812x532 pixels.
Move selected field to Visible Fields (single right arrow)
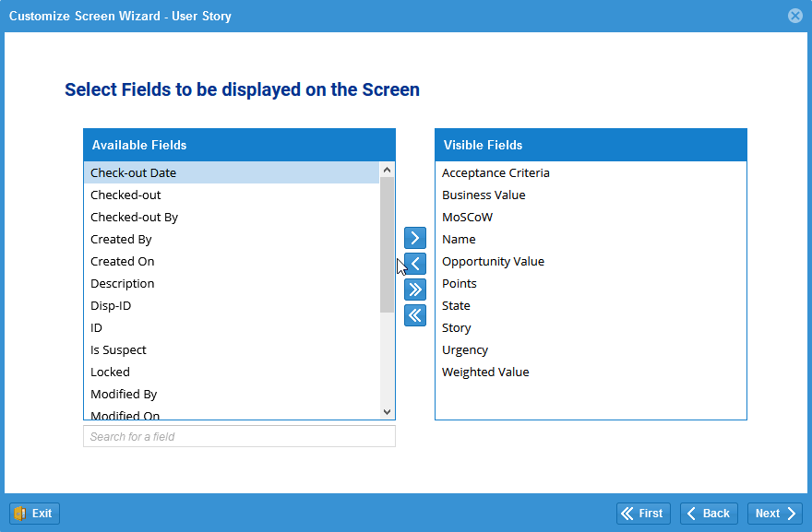(415, 238)
